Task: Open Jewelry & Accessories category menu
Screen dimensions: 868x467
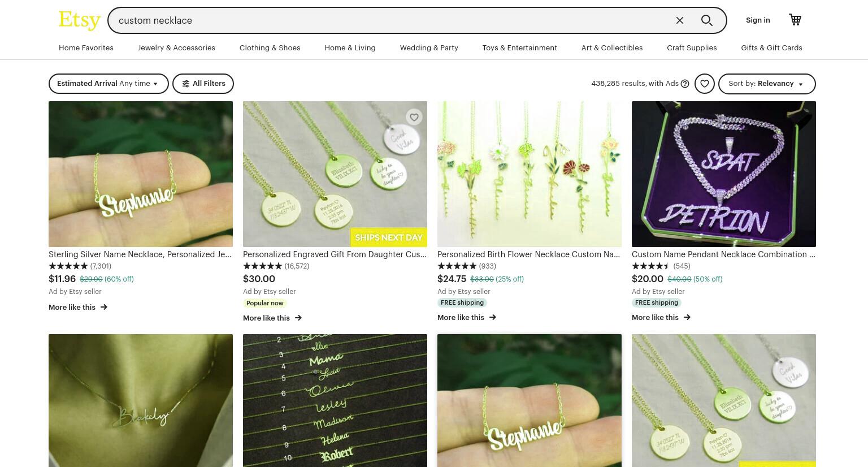Action: [176, 48]
